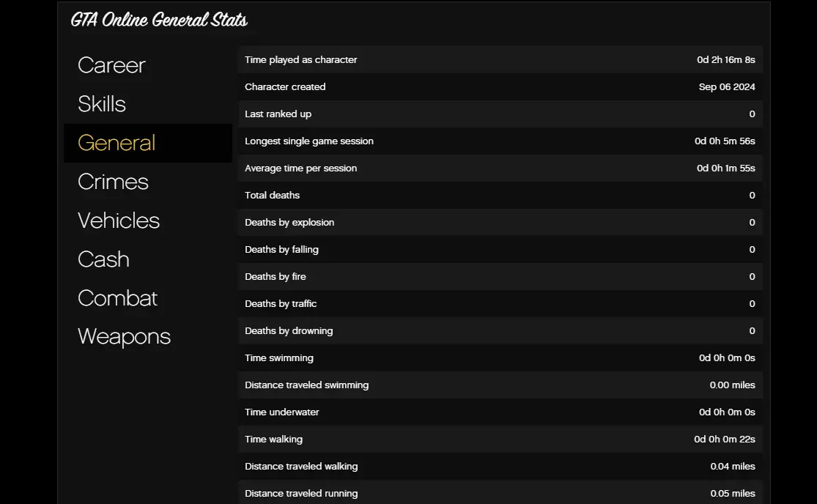Show the Cash stats category
The image size is (817, 504).
click(x=103, y=259)
